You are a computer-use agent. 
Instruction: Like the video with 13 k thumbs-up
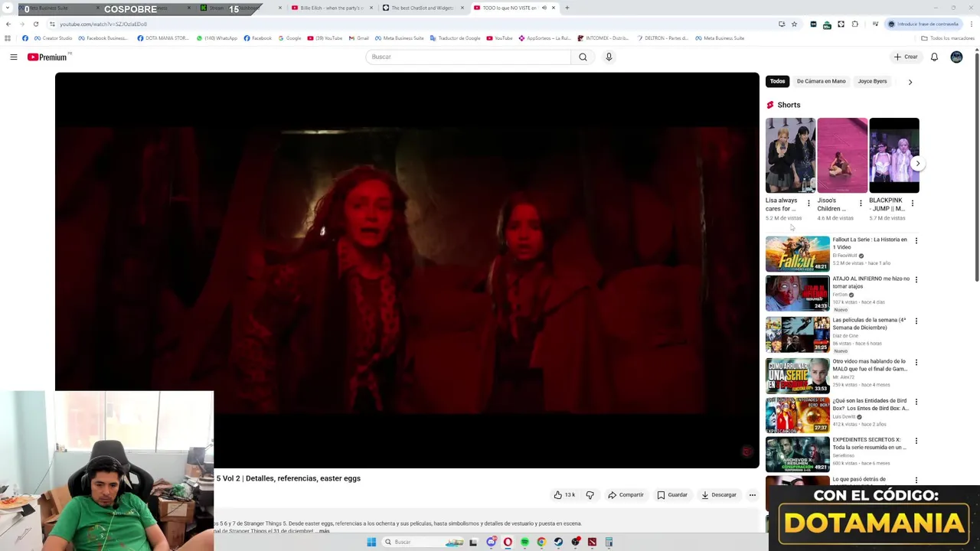point(564,495)
